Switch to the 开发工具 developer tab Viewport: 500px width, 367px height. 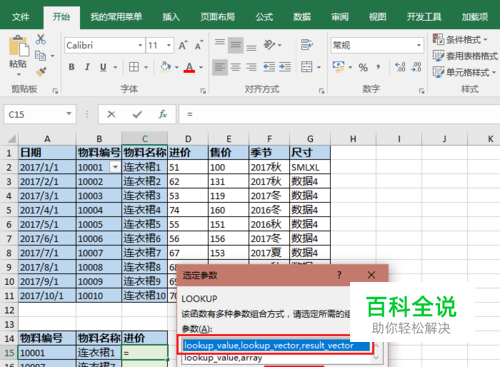(424, 17)
